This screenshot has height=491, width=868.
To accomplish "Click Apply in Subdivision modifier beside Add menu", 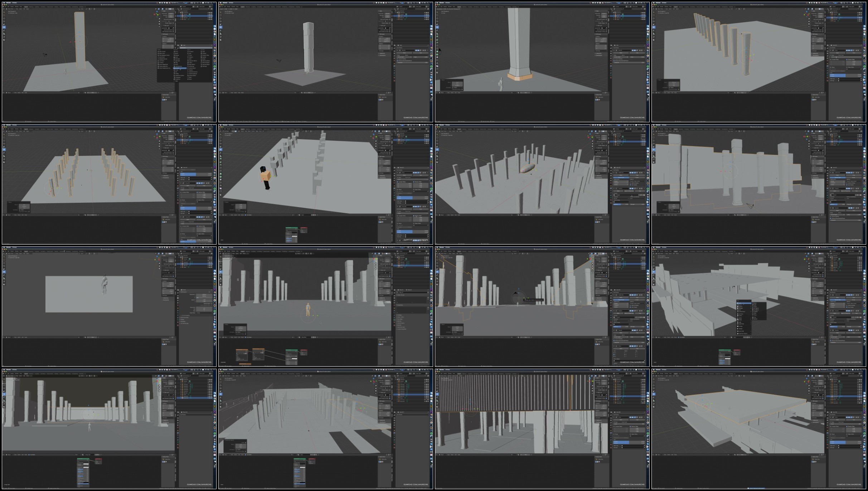I will 838,298.
